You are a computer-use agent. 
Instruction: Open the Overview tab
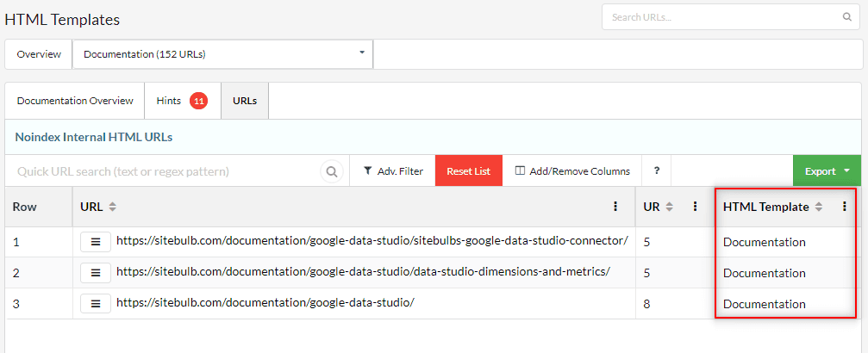39,54
